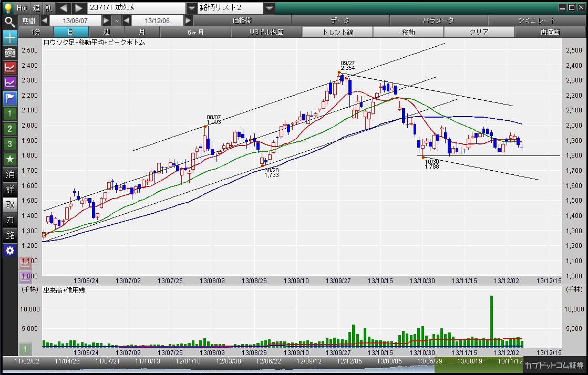Toggle the トレンド線 trend line mode
Image resolution: width=588 pixels, height=375 pixels.
pyautogui.click(x=337, y=32)
